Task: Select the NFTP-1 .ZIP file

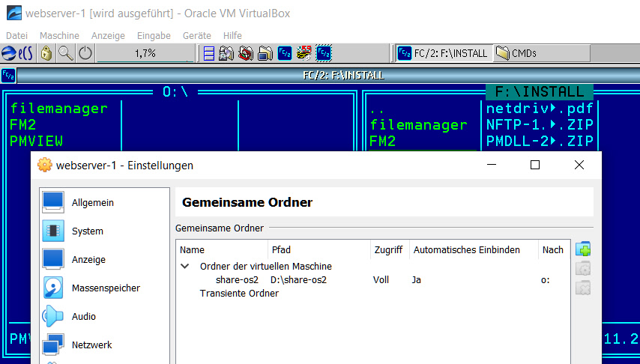Action: (539, 125)
